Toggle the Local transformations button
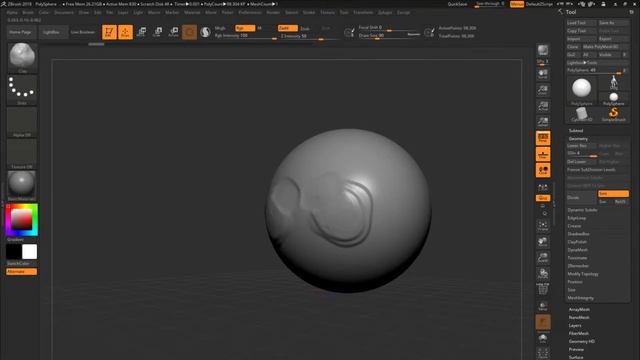Screen dimensions: 640x360 click(543, 171)
